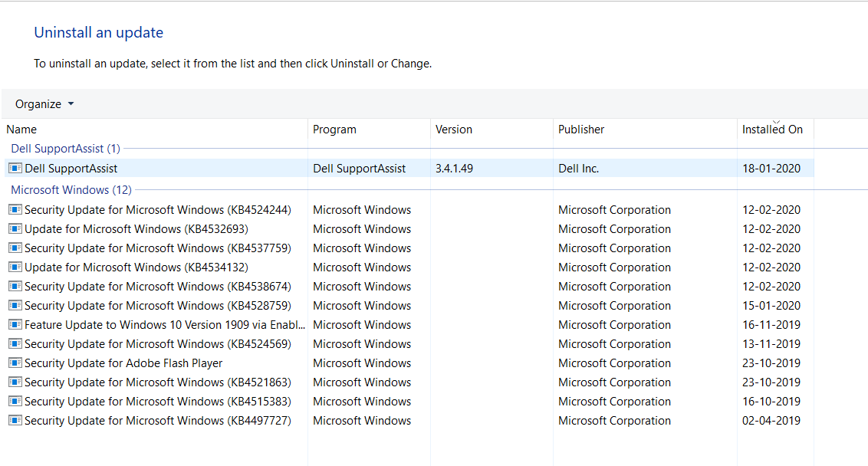Select Update for Microsoft Windows (KB4532693)
This screenshot has width=868, height=466.
[x=136, y=229]
